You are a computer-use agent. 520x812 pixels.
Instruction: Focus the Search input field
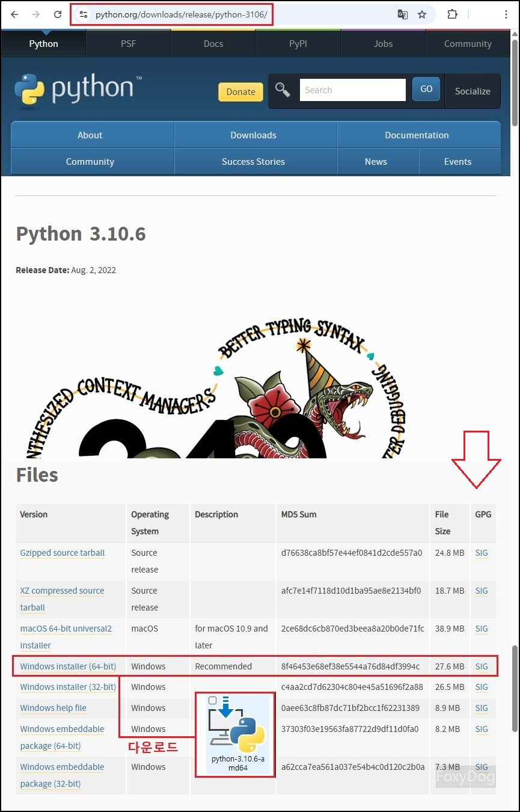click(353, 90)
